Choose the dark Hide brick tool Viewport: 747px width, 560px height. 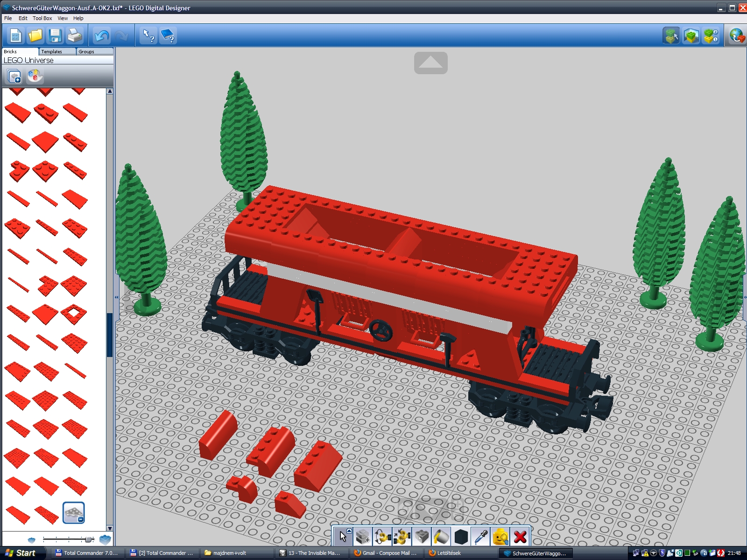coord(461,537)
